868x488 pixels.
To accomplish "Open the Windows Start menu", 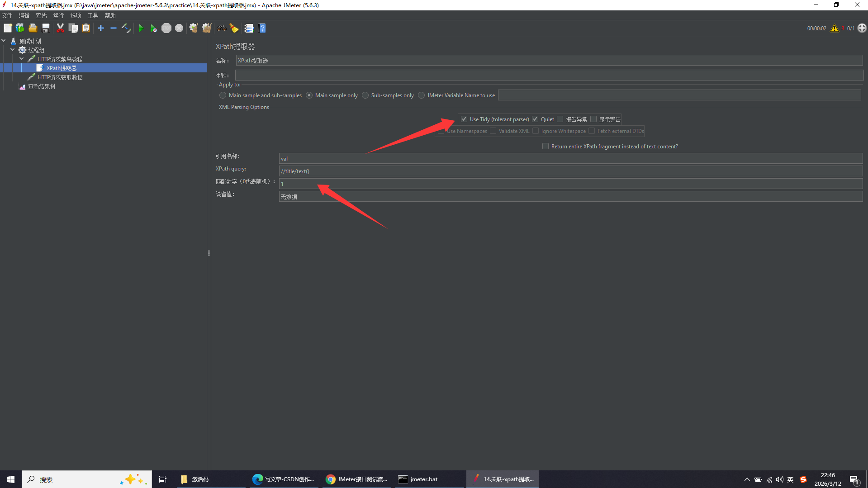I will [x=11, y=479].
